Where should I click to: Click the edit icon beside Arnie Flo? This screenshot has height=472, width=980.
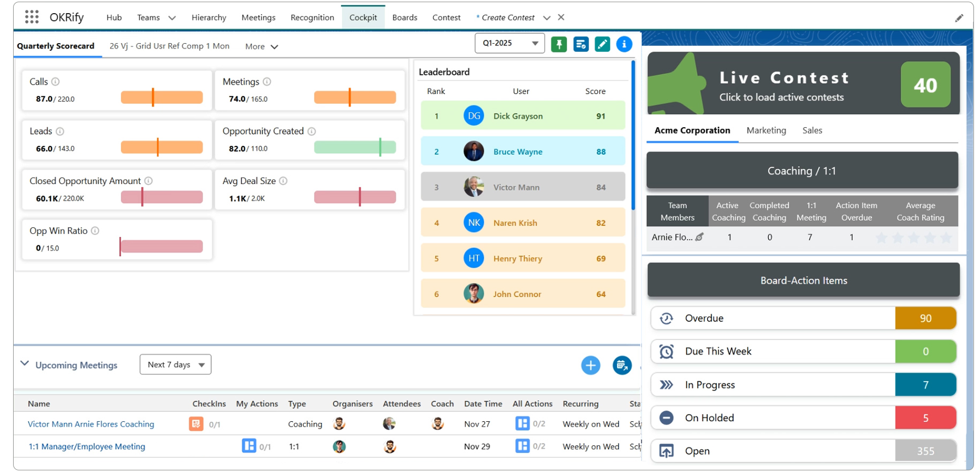pos(699,237)
